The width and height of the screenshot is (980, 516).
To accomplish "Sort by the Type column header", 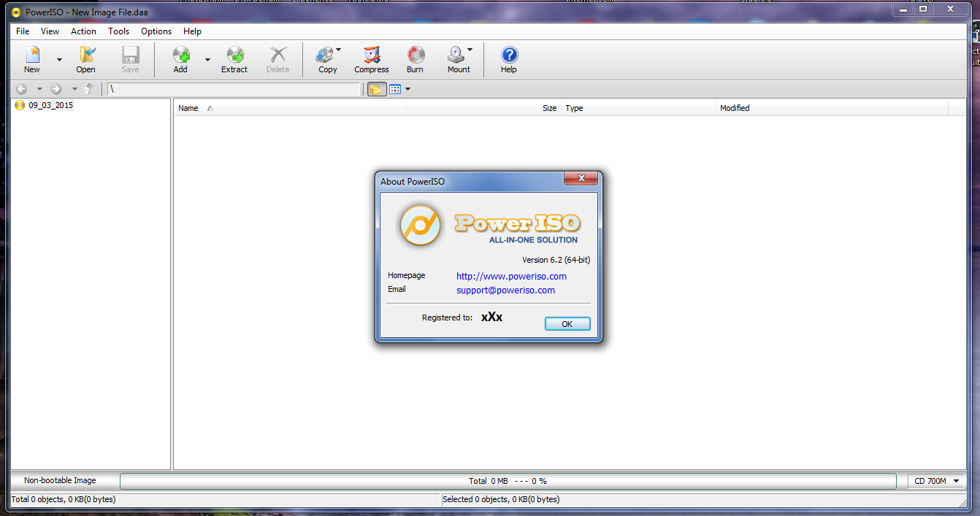I will [638, 108].
